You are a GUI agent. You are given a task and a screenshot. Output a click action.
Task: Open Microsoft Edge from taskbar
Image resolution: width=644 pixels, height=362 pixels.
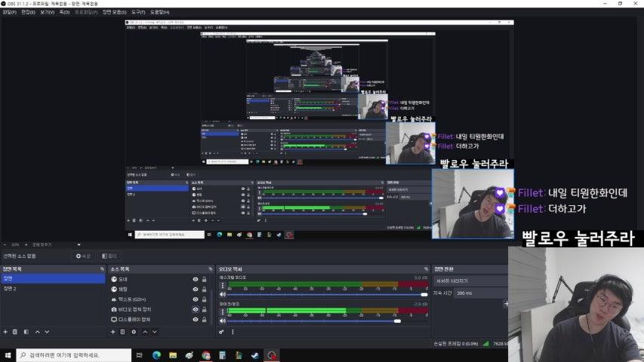[x=156, y=355]
